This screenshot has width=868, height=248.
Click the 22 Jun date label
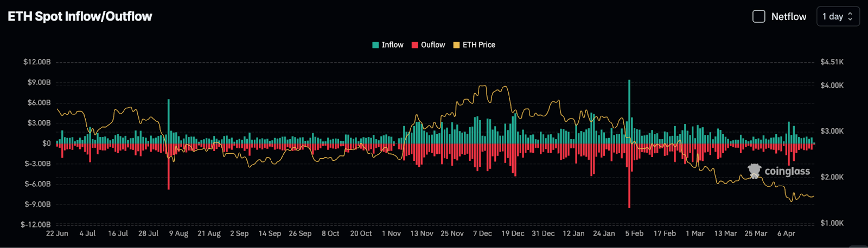click(57, 233)
